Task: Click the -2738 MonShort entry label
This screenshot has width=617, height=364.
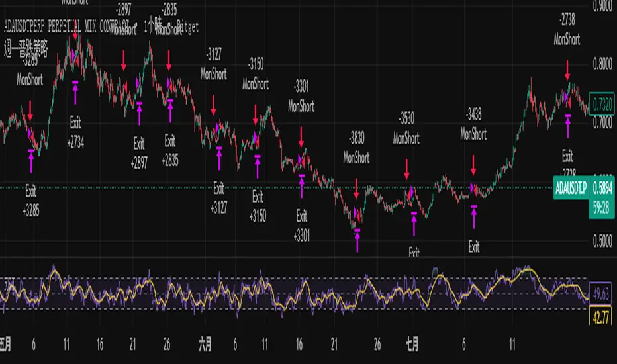Action: point(567,29)
